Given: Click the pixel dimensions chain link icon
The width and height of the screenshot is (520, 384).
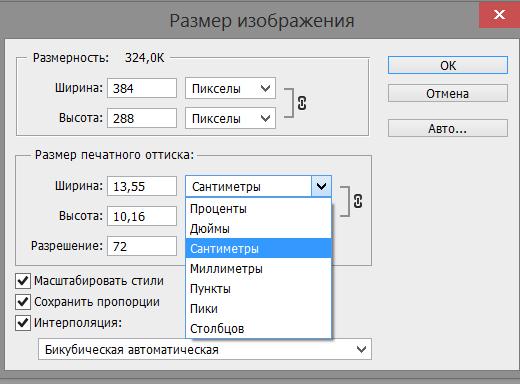Looking at the screenshot, I should pyautogui.click(x=302, y=103).
